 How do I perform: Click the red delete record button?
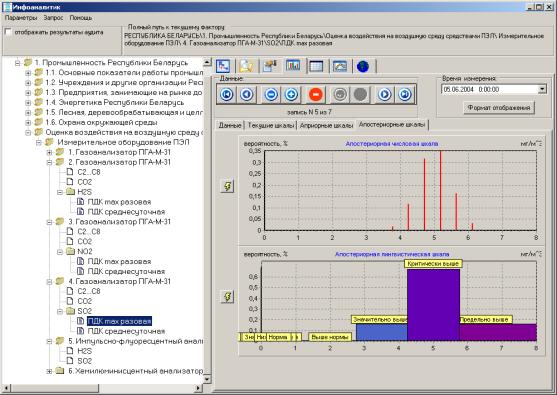tap(316, 94)
